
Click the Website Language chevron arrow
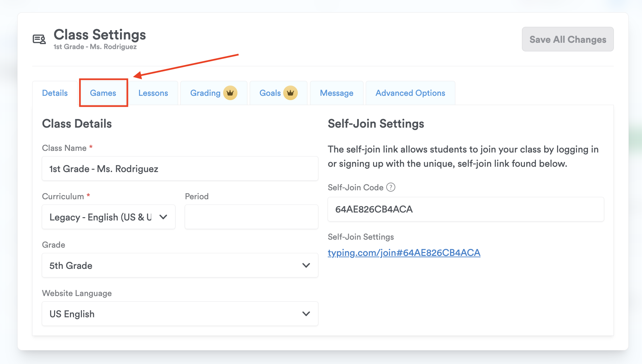point(306,314)
